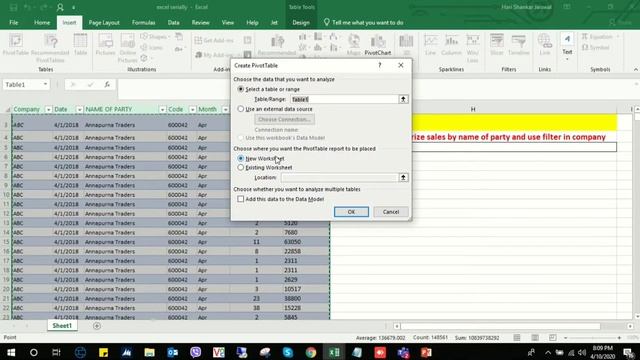The height and width of the screenshot is (360, 640).
Task: Switch to the Home ribbon tab
Action: 42,22
